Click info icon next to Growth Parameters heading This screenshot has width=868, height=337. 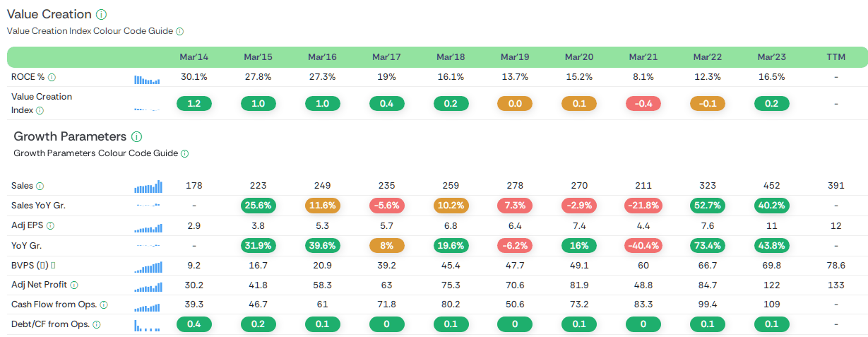[136, 136]
